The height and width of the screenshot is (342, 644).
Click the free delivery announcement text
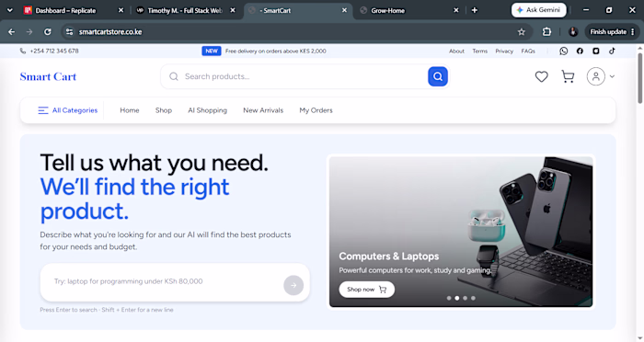pos(276,51)
